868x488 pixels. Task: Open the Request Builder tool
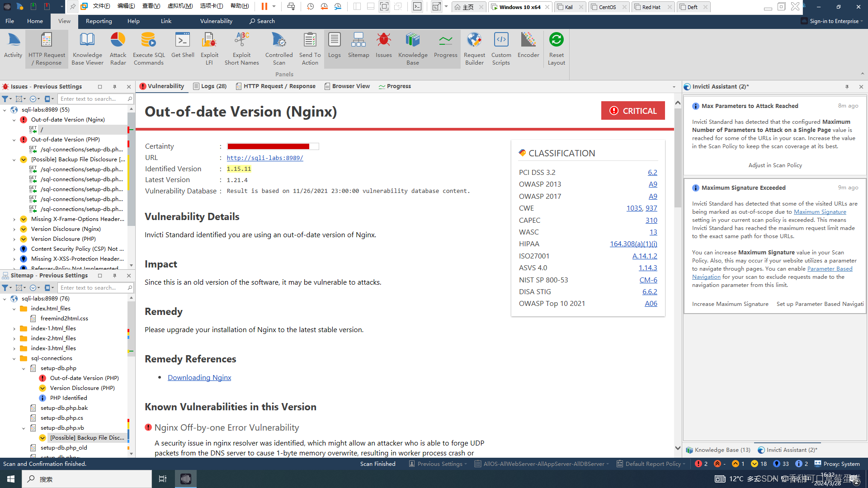[474, 48]
